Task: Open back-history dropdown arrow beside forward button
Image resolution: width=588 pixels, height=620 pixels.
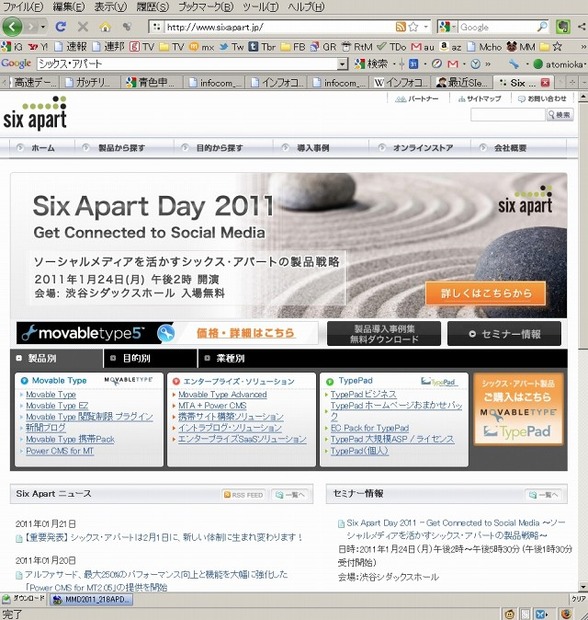Action: tap(43, 26)
